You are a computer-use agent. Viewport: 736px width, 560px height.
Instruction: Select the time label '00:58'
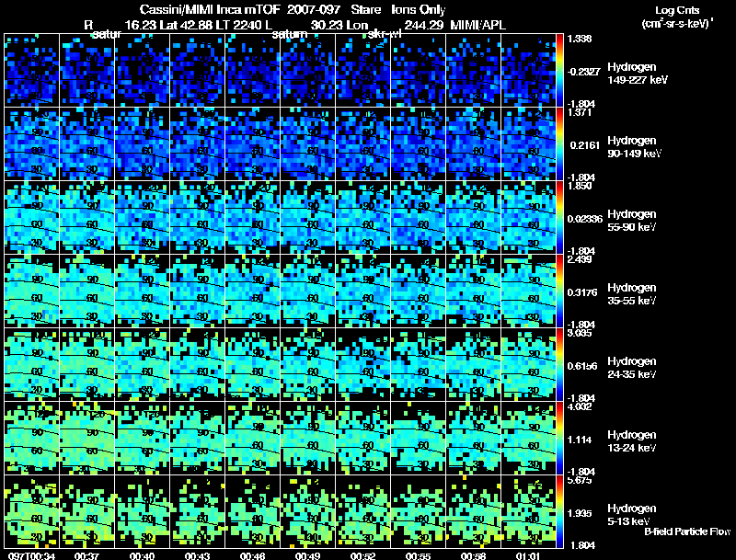click(473, 556)
